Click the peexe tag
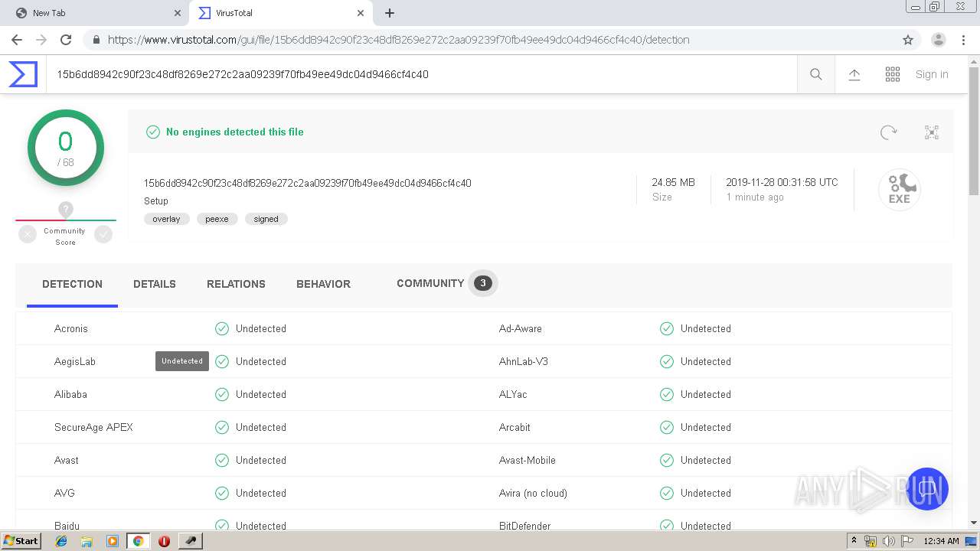The width and height of the screenshot is (980, 551). (x=217, y=219)
